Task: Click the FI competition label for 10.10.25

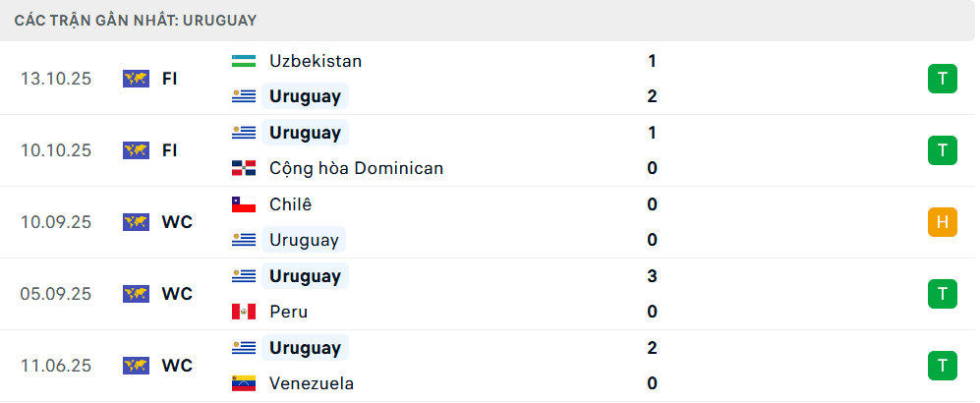Action: pyautogui.click(x=170, y=150)
